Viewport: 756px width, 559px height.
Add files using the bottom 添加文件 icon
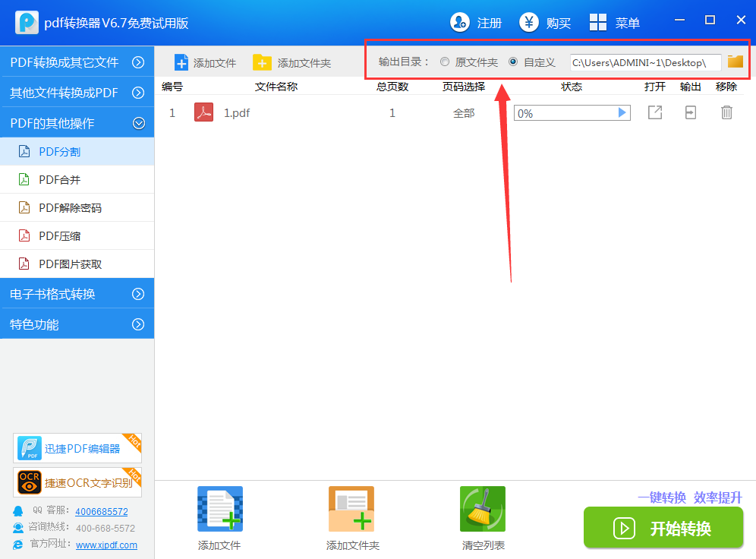tap(219, 508)
